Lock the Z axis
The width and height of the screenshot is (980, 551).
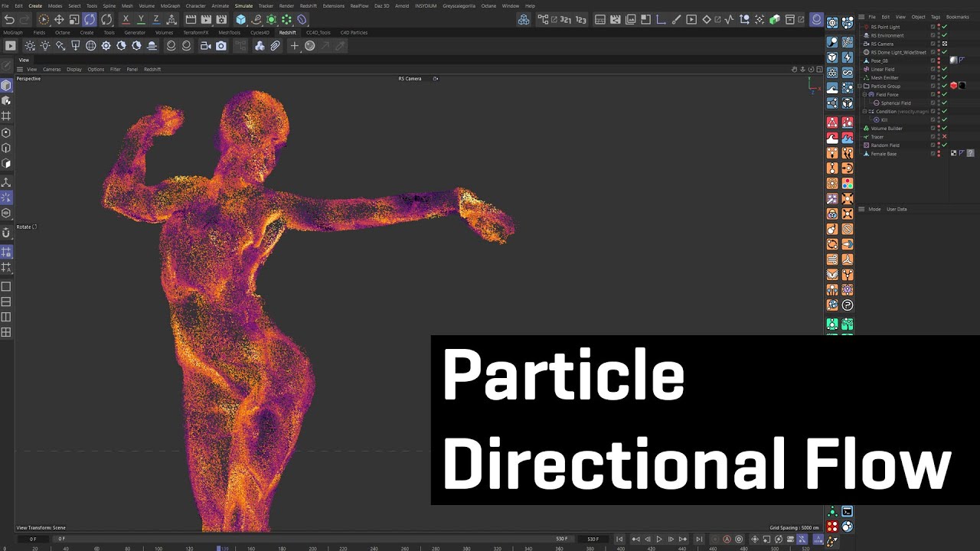156,19
